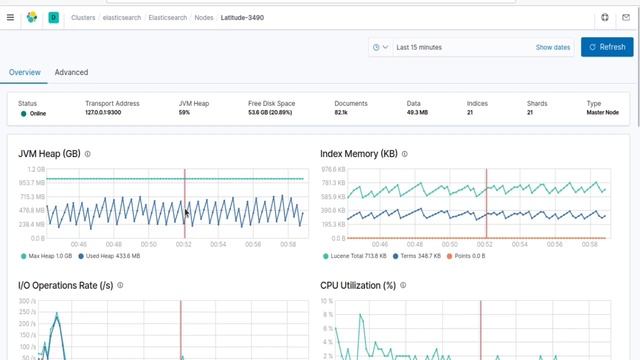Click the Last 15 minutes time range
Viewport: 640px width, 360px height.
(419, 47)
